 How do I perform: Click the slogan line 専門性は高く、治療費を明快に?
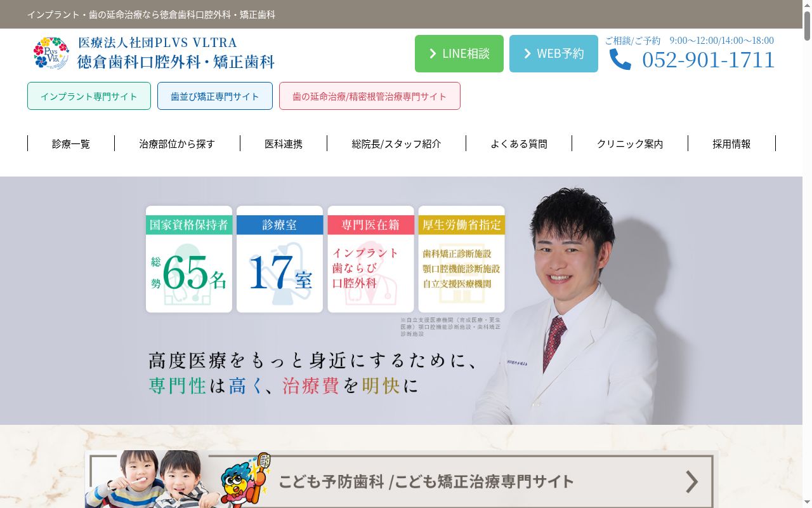coord(284,385)
